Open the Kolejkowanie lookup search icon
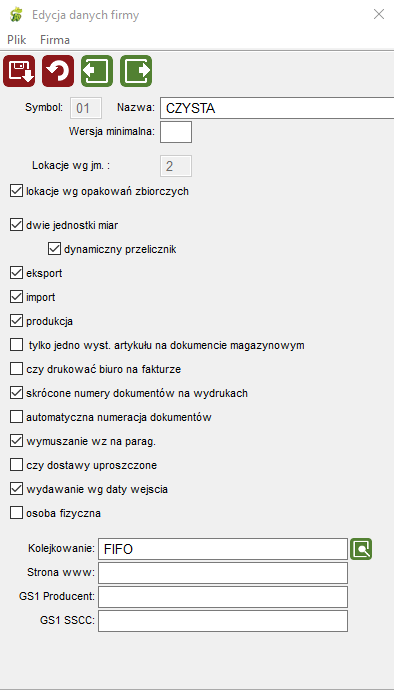Image resolution: width=394 pixels, height=690 pixels. 361,549
